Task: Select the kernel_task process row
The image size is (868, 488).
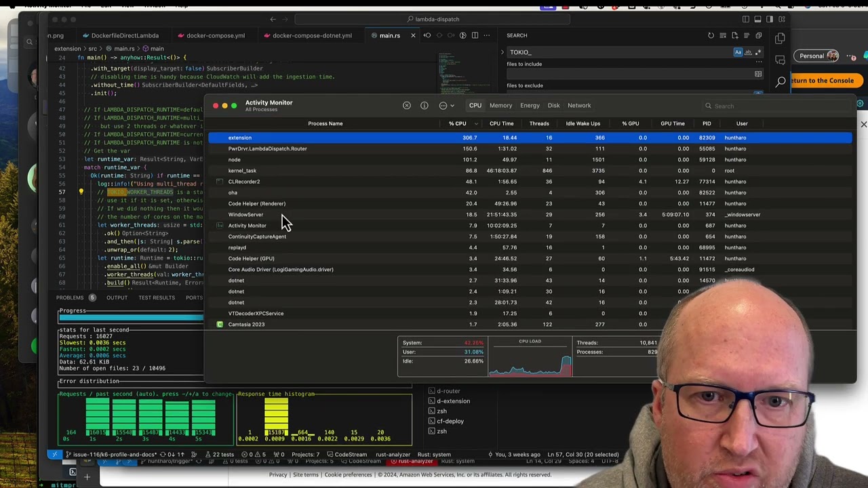Action: [x=530, y=171]
